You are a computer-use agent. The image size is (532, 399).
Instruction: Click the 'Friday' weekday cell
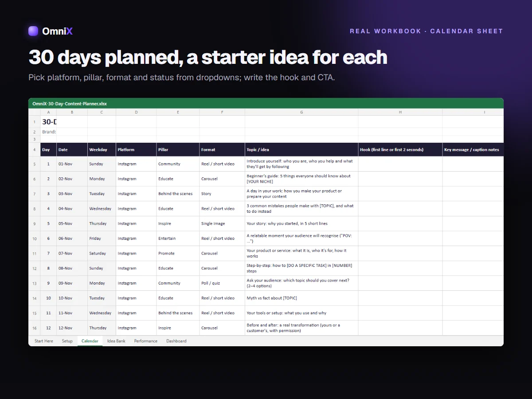tap(102, 239)
